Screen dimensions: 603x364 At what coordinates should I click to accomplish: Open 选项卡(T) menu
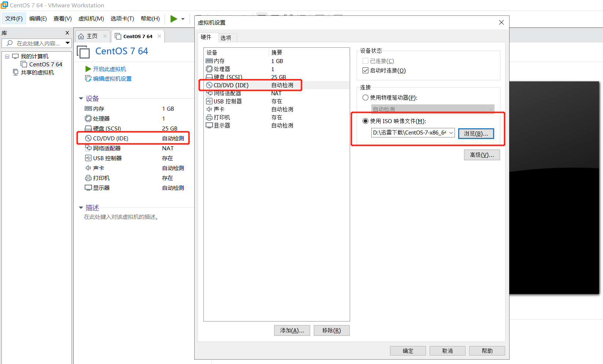click(122, 18)
